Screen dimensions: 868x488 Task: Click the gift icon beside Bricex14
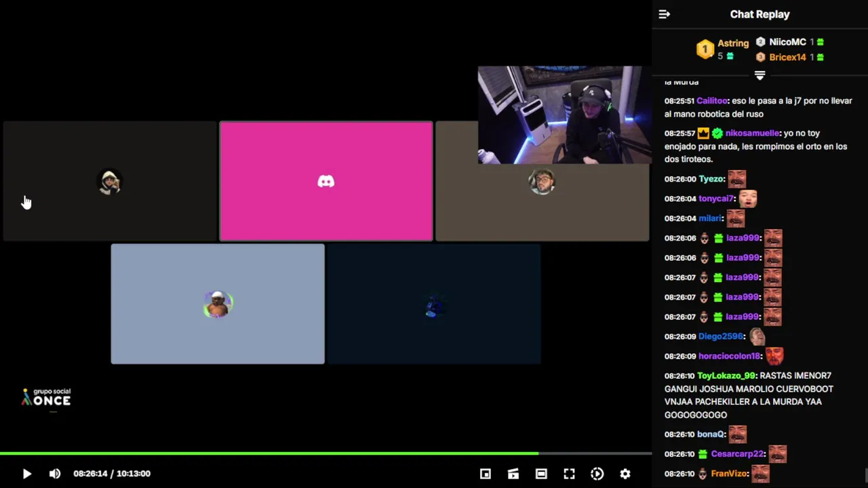click(821, 57)
